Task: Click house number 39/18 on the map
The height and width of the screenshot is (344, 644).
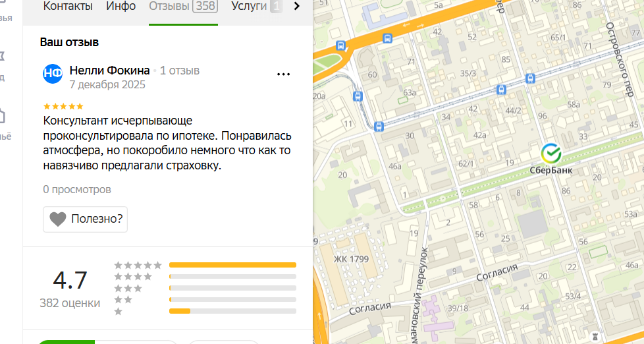Action: coord(458,308)
